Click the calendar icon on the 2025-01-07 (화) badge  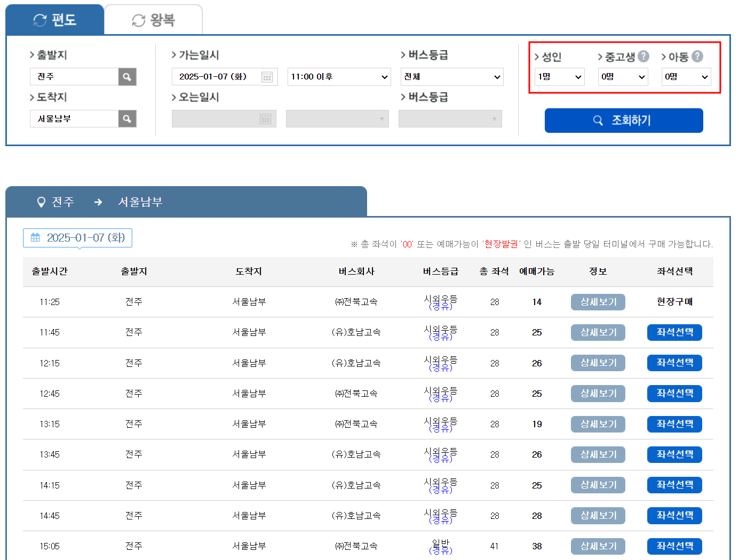(35, 237)
